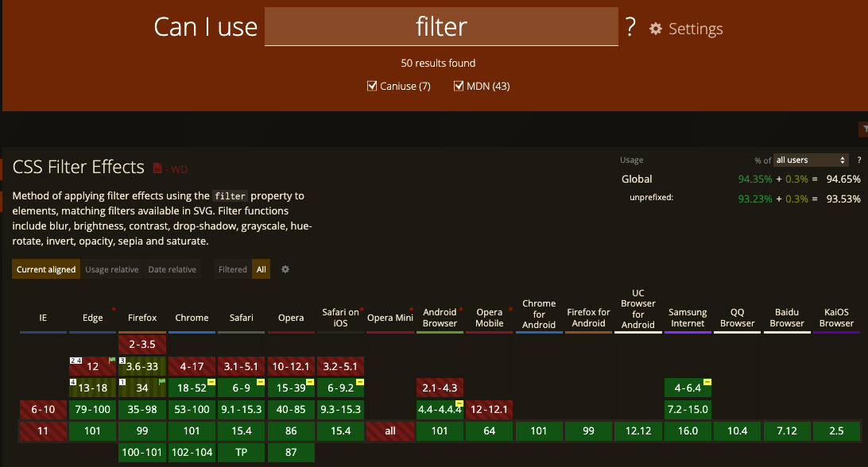
Task: Click the Opera 10-12.1 cell
Action: [291, 366]
